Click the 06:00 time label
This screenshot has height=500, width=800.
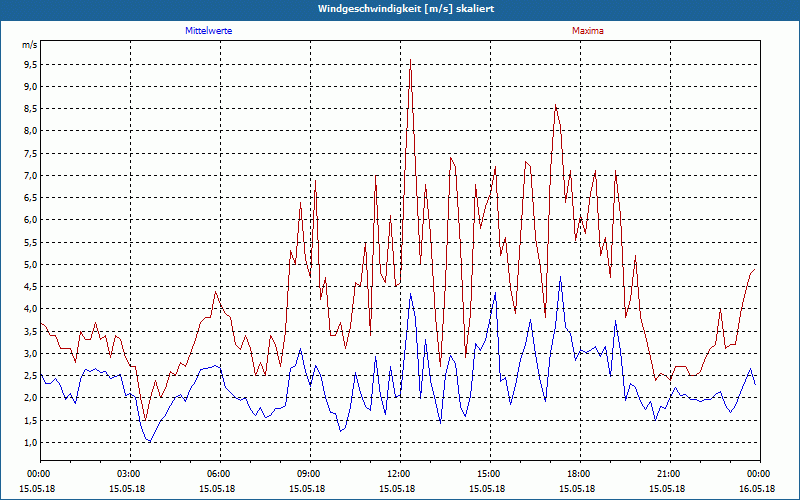pos(220,474)
